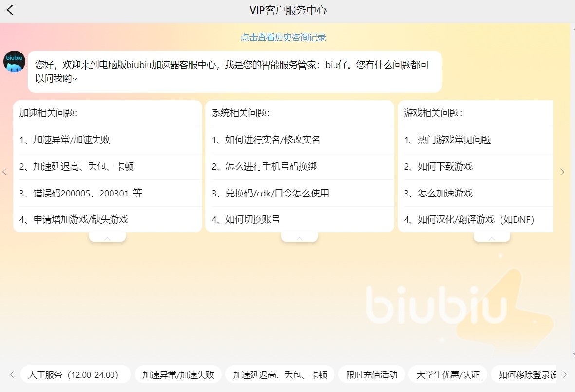Click 如何汉化/翻译游戏 question

pos(469,219)
